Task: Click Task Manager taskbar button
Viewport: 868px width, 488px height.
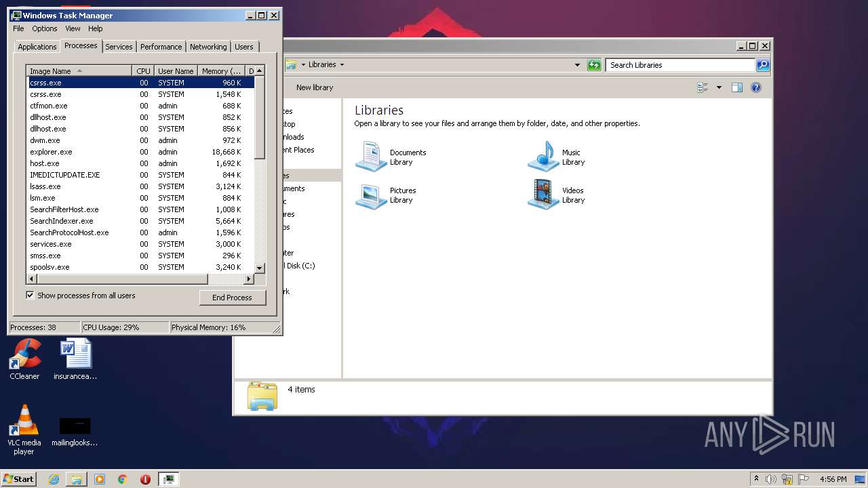Action: coord(168,479)
